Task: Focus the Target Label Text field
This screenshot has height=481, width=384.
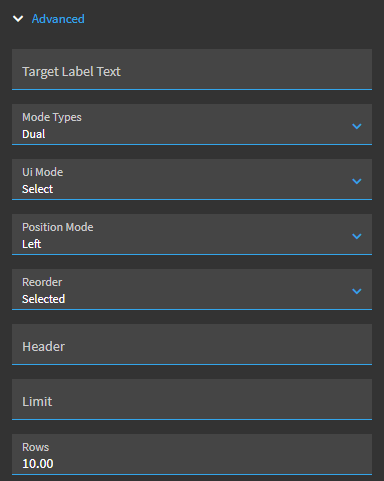Action: point(192,69)
